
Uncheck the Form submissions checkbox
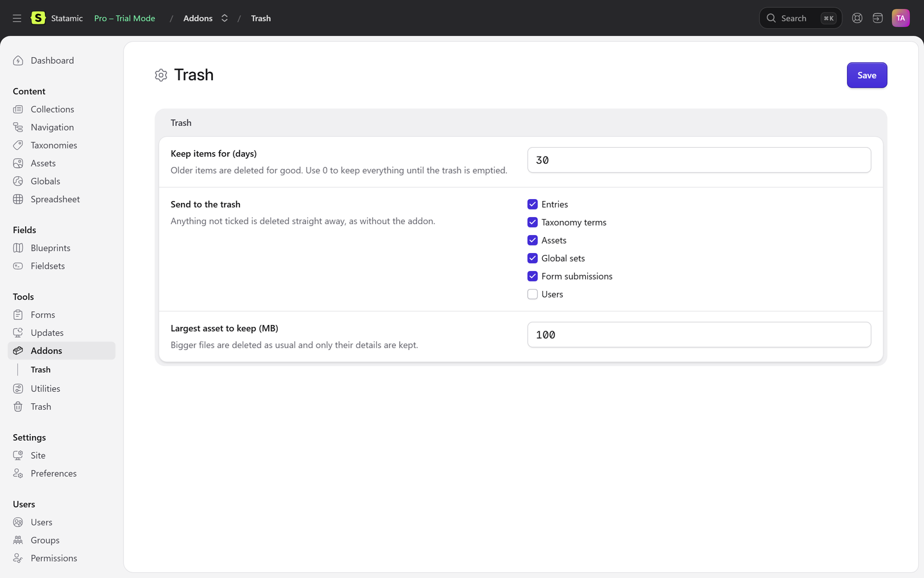(533, 276)
